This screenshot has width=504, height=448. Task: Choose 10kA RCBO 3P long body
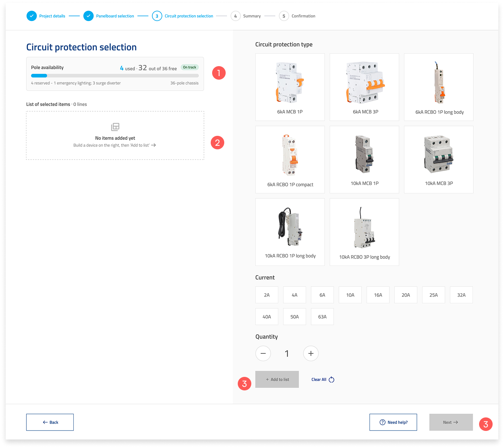click(x=364, y=232)
